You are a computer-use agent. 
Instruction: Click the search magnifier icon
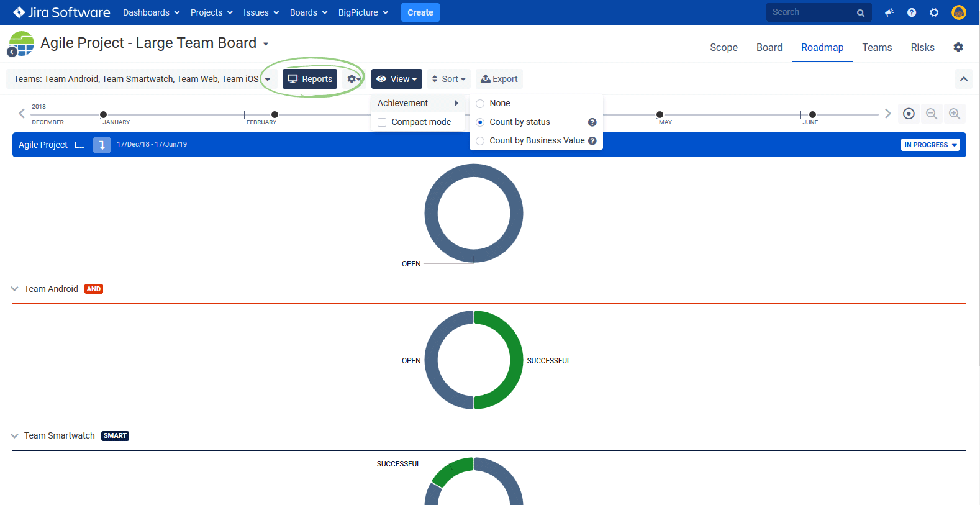[x=861, y=12]
